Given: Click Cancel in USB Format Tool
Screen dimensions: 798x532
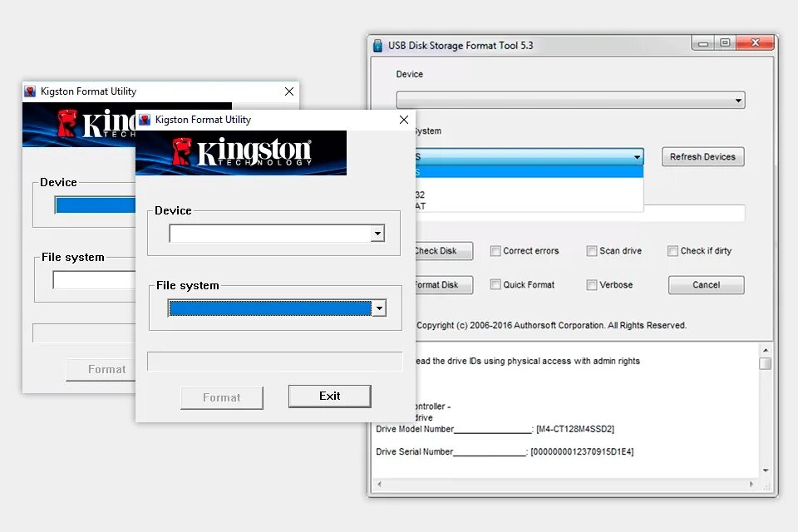Looking at the screenshot, I should [x=706, y=285].
